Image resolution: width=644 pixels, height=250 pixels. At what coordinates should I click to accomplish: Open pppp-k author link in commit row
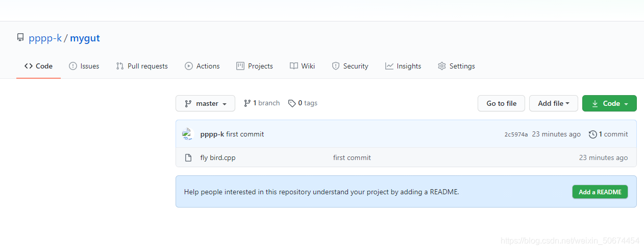tap(212, 134)
